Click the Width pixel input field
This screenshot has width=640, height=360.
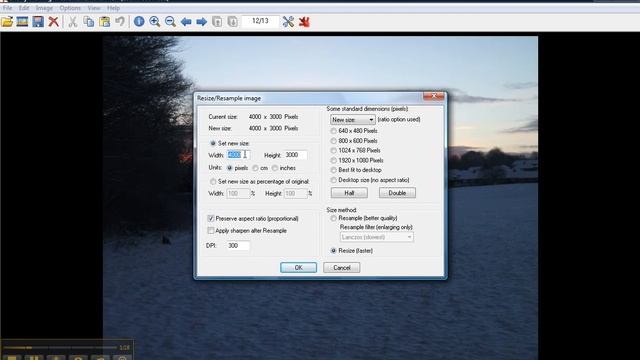tap(238, 155)
